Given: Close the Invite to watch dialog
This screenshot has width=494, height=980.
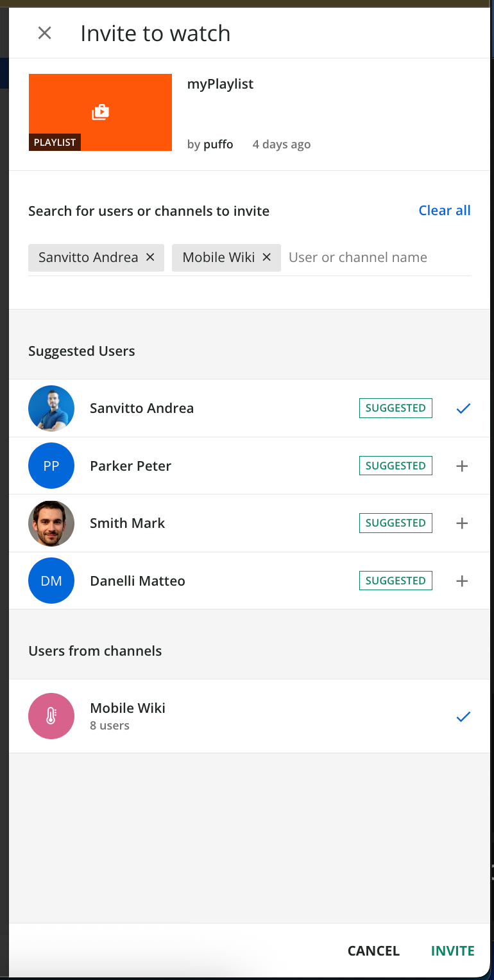Looking at the screenshot, I should (x=44, y=33).
